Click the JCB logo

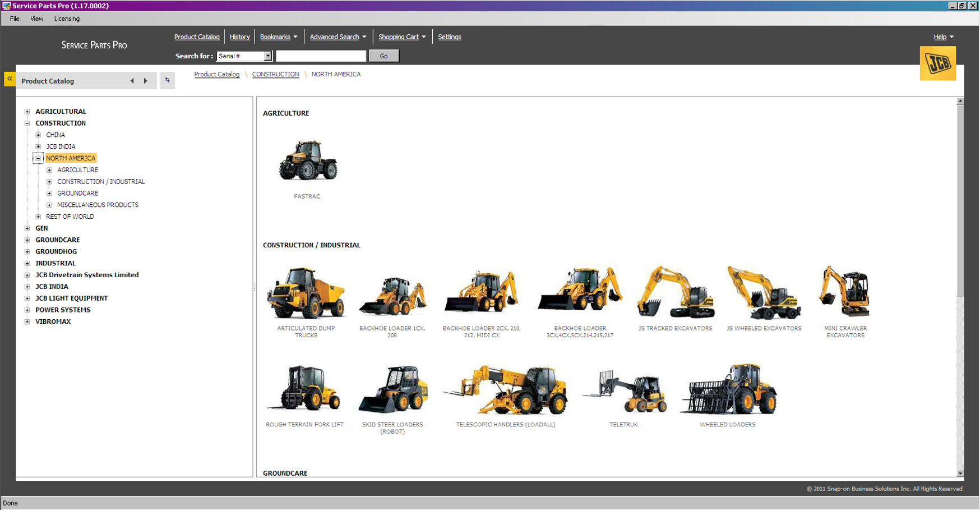tap(937, 63)
